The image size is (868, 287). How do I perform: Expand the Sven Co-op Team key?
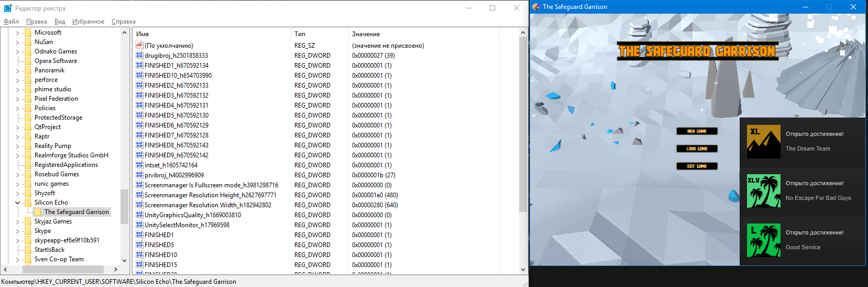pos(17,259)
